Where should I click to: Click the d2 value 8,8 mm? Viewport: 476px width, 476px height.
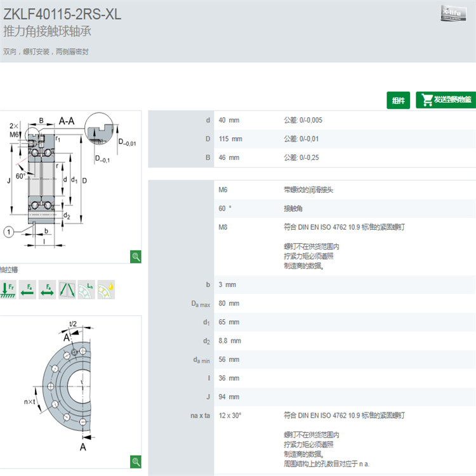tap(230, 341)
